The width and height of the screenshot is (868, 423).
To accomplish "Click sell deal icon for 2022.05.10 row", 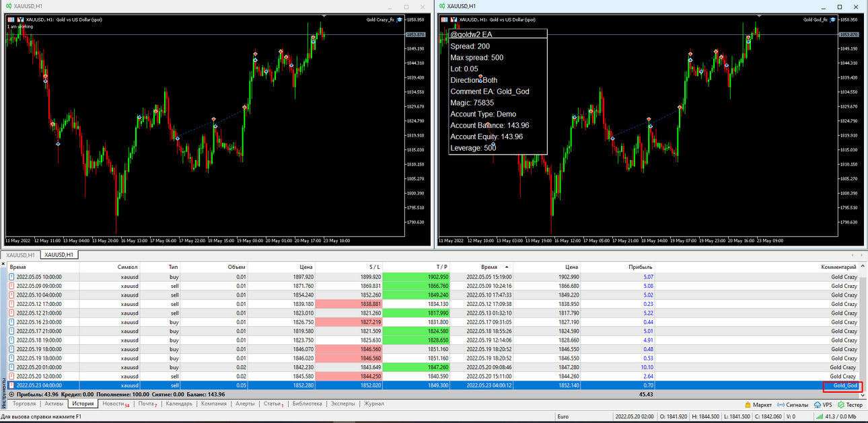I will point(11,295).
